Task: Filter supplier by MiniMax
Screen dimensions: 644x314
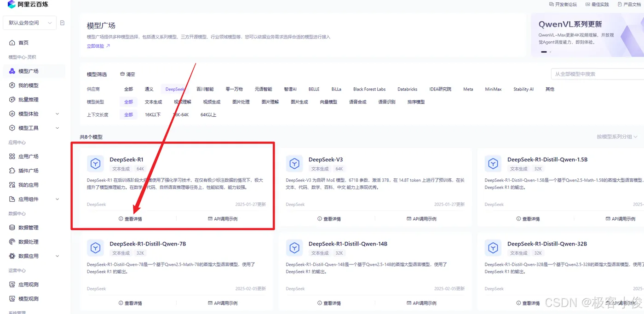Action: coord(493,89)
